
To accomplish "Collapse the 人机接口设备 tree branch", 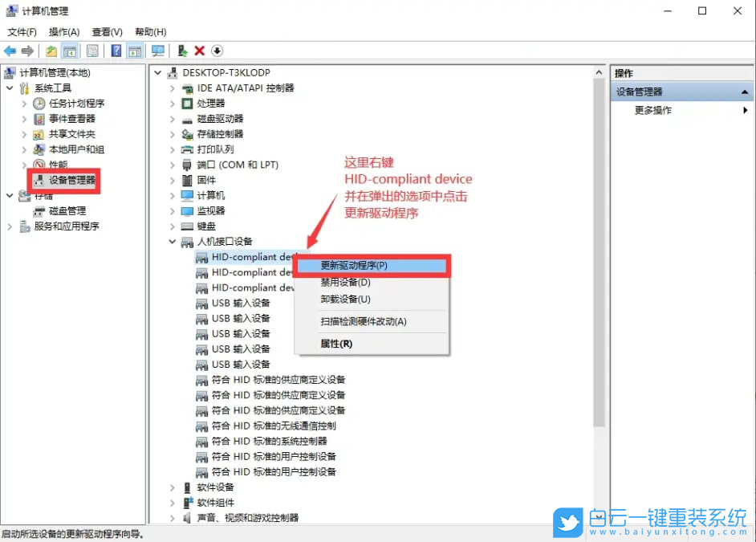I will pyautogui.click(x=172, y=241).
